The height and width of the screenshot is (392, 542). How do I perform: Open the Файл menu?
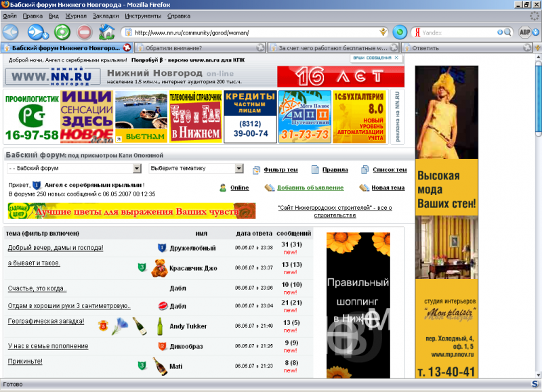click(x=9, y=16)
